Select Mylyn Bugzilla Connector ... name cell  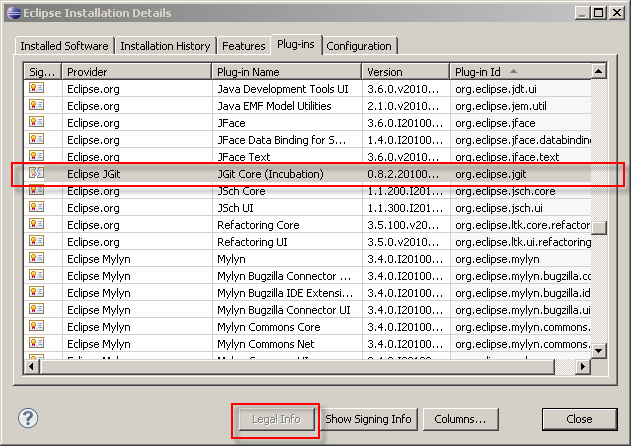coord(284,276)
